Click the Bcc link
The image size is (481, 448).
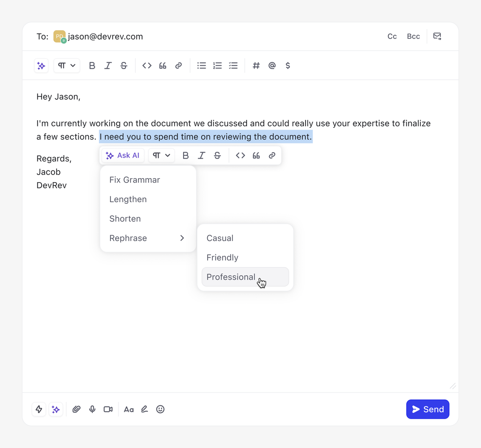(413, 37)
